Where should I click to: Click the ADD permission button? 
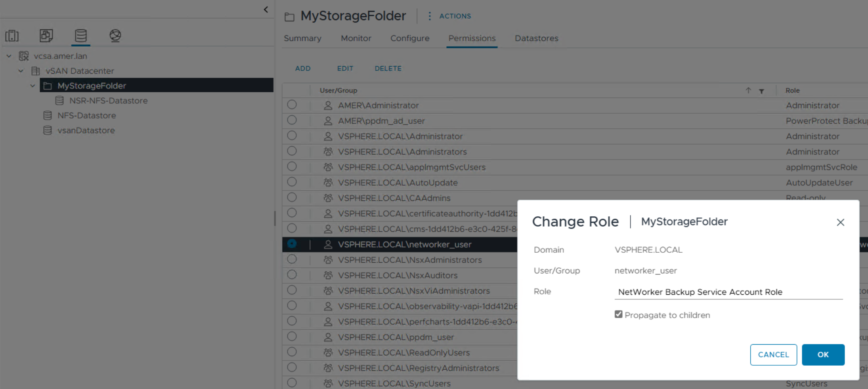click(303, 68)
